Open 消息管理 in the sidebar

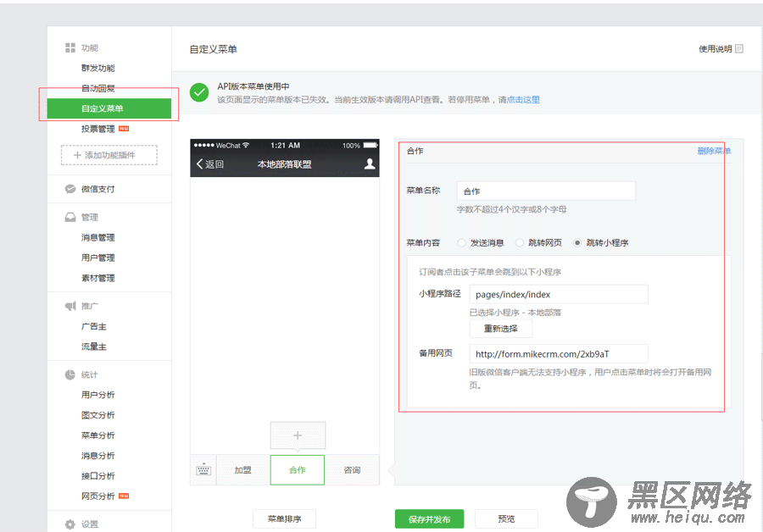click(97, 237)
